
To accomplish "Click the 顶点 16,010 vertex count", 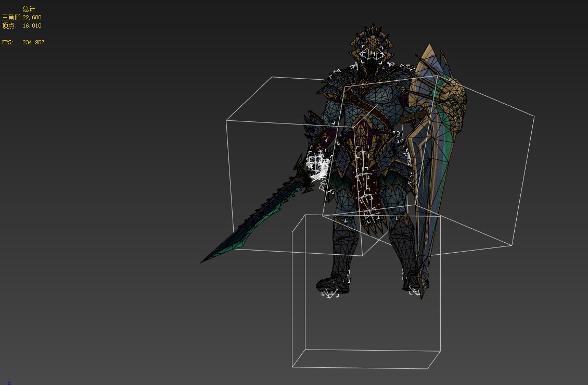I will click(22, 26).
